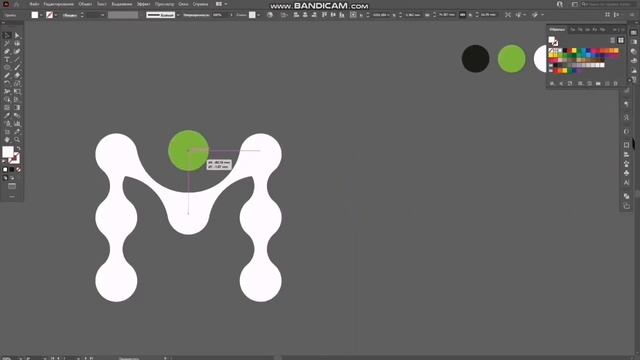Image resolution: width=640 pixels, height=360 pixels.
Task: Select the Free Transform tool
Action: point(17,91)
